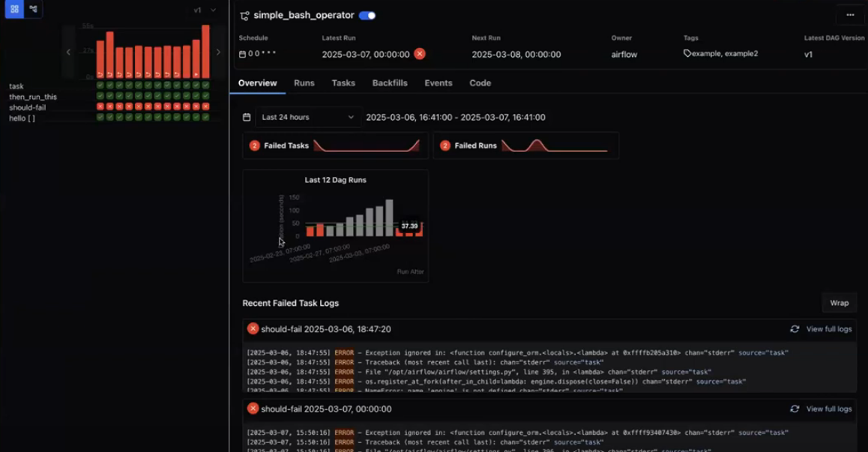This screenshot has width=868, height=452.
Task: Click the Wrap button for logs
Action: pos(839,303)
